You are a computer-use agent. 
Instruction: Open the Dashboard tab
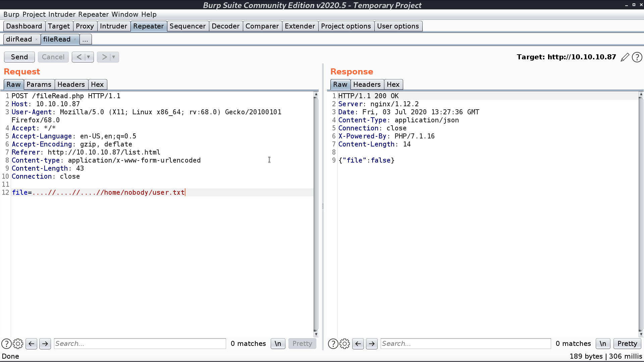point(24,26)
